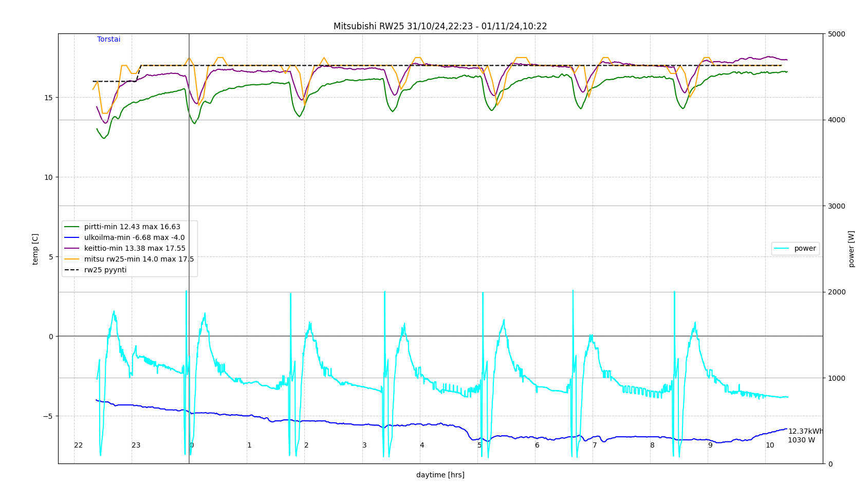The width and height of the screenshot is (868, 501).
Task: Click the hour '23' marker on the time axis
Action: 136,446
